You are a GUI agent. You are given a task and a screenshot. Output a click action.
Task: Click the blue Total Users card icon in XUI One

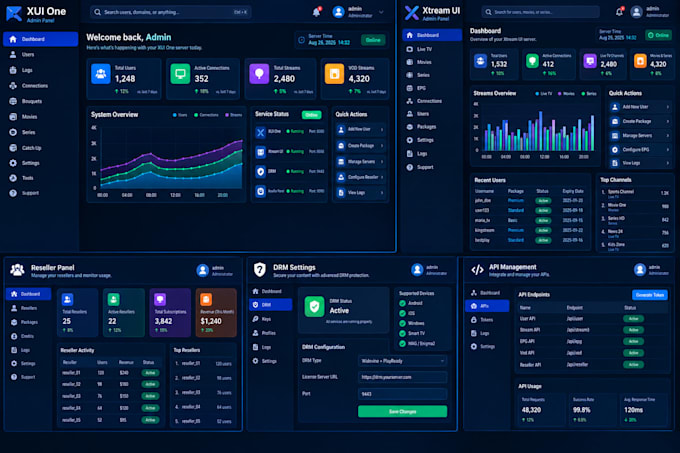coord(101,73)
